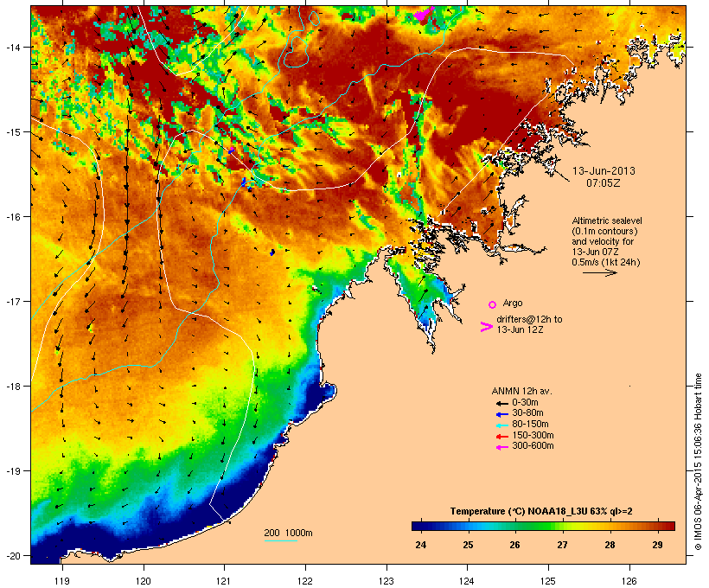Image resolution: width=709 pixels, height=588 pixels.
Task: Click the '30-80m' depth label
Action: point(527,413)
